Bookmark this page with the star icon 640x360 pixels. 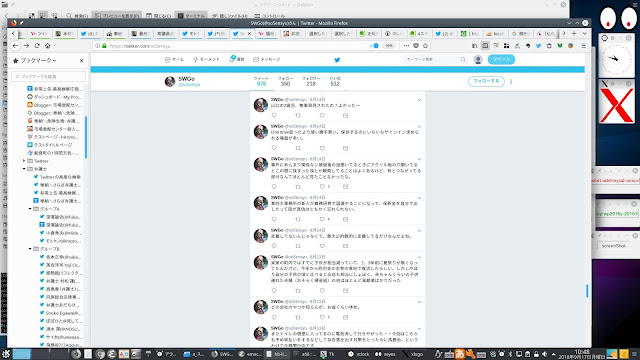pyautogui.click(x=425, y=46)
